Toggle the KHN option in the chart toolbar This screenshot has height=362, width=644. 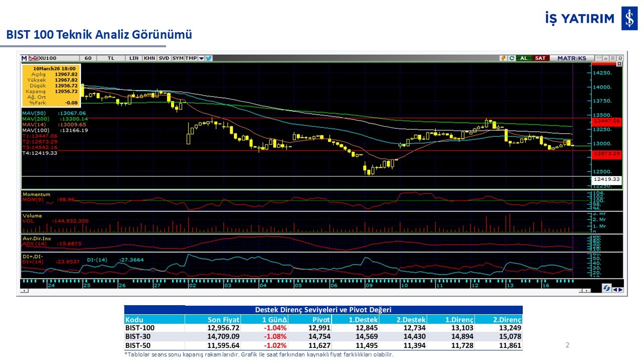[149, 58]
